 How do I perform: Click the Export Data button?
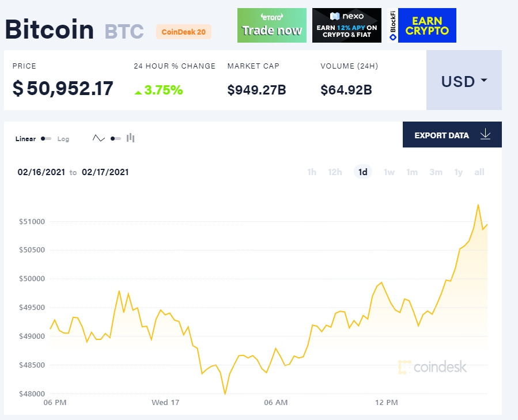coord(452,134)
